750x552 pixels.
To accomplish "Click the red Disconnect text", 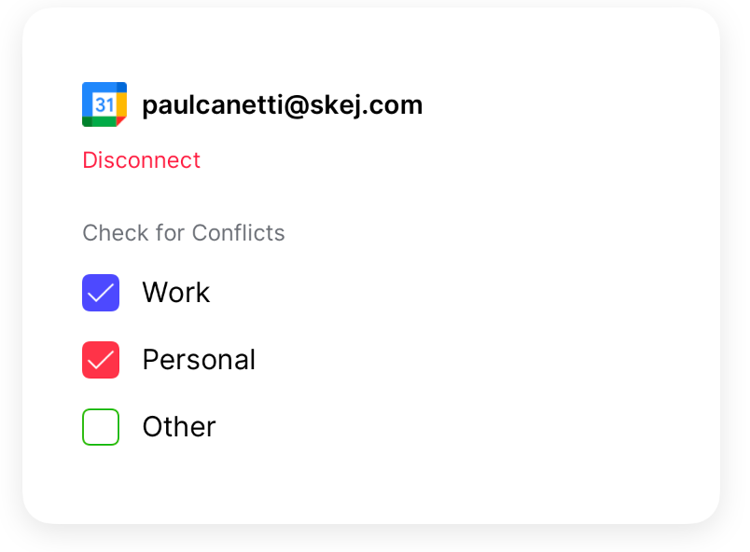I will coord(141,160).
